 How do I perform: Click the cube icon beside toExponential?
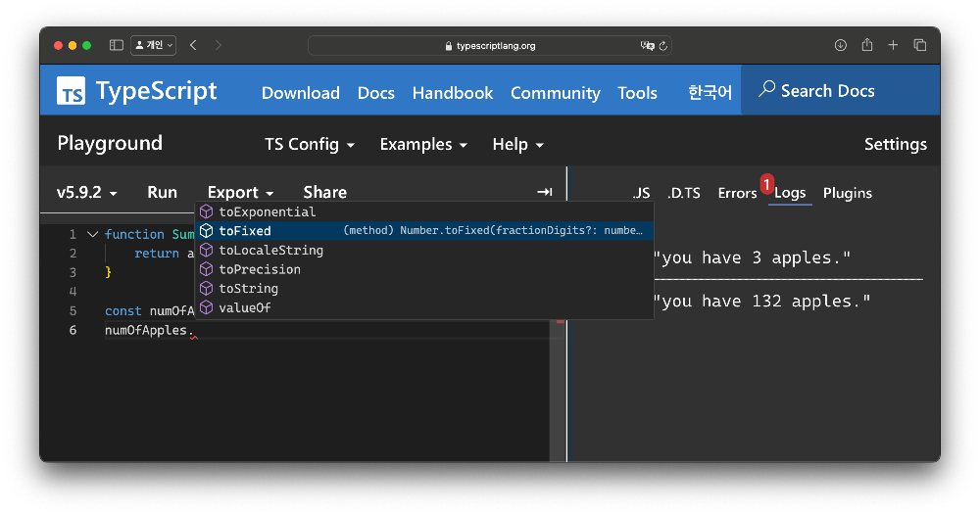tap(206, 211)
